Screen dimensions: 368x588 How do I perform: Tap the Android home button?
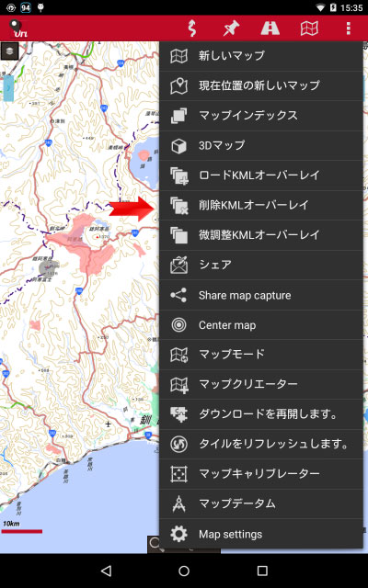pos(184,571)
